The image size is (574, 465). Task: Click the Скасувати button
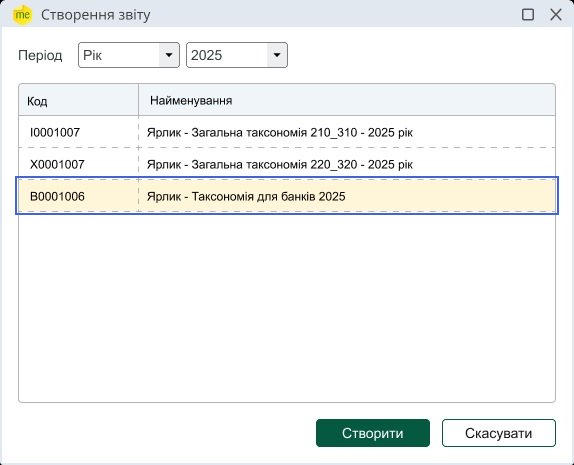pyautogui.click(x=499, y=433)
